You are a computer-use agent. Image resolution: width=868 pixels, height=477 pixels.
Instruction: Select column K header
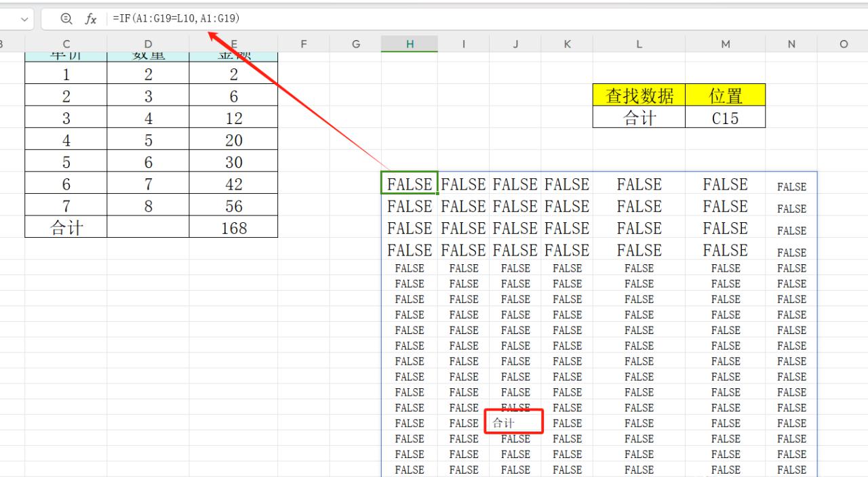tap(567, 44)
